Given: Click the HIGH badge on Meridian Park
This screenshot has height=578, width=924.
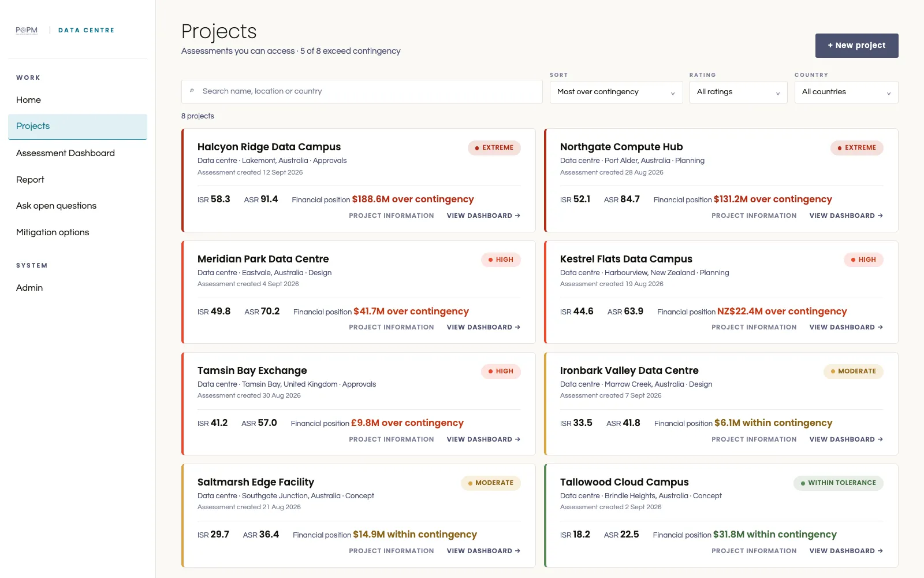Looking at the screenshot, I should point(501,260).
